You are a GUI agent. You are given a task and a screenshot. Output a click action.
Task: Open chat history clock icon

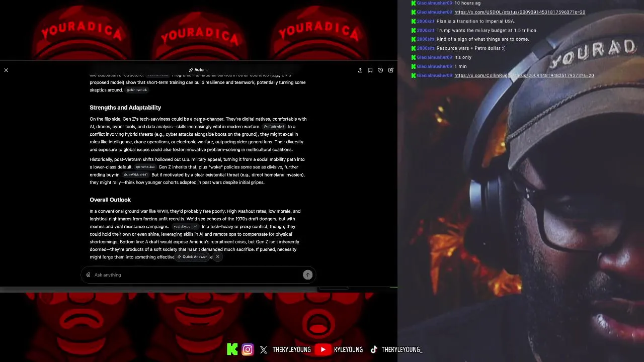[x=380, y=70]
